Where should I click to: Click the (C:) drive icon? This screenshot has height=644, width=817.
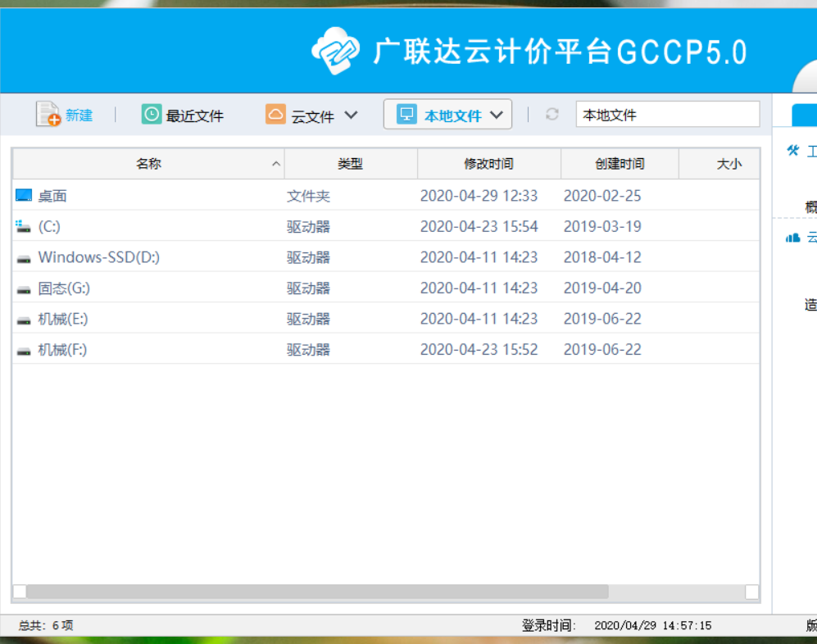(23, 226)
